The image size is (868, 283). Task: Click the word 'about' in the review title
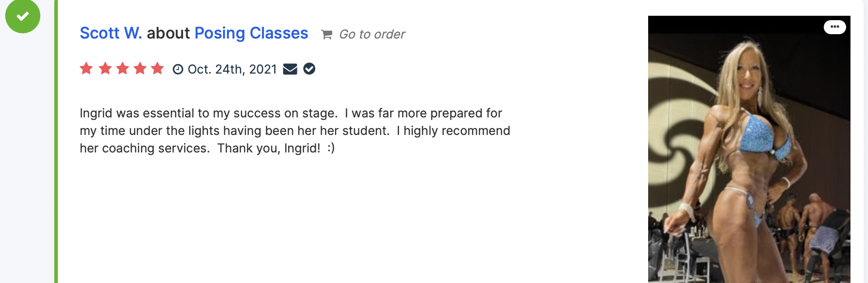coord(168,33)
